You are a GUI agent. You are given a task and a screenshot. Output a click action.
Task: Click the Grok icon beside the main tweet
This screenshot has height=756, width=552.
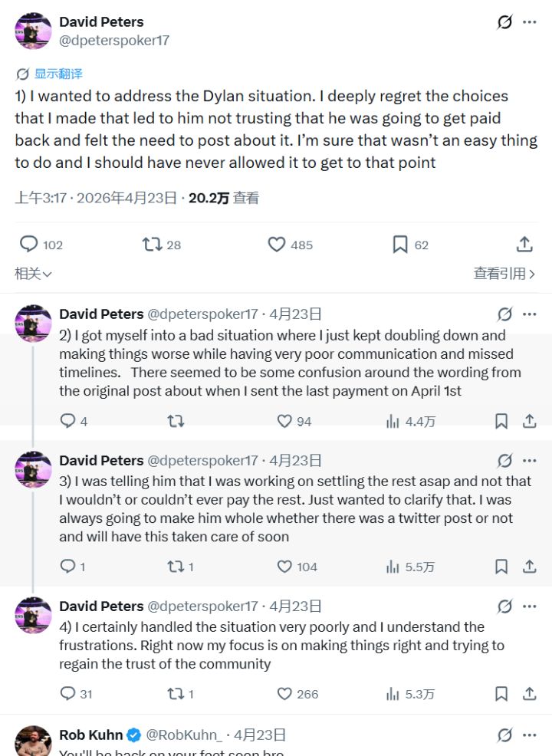tap(504, 22)
